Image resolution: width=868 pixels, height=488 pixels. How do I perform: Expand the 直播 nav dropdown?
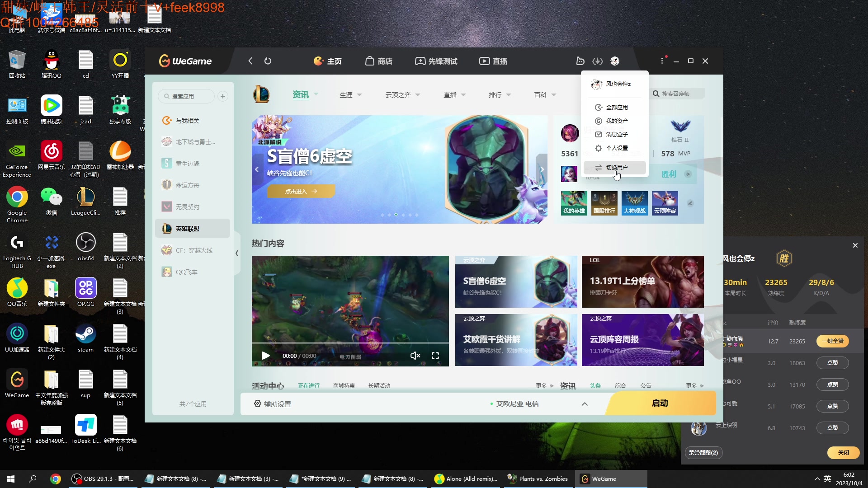click(463, 95)
